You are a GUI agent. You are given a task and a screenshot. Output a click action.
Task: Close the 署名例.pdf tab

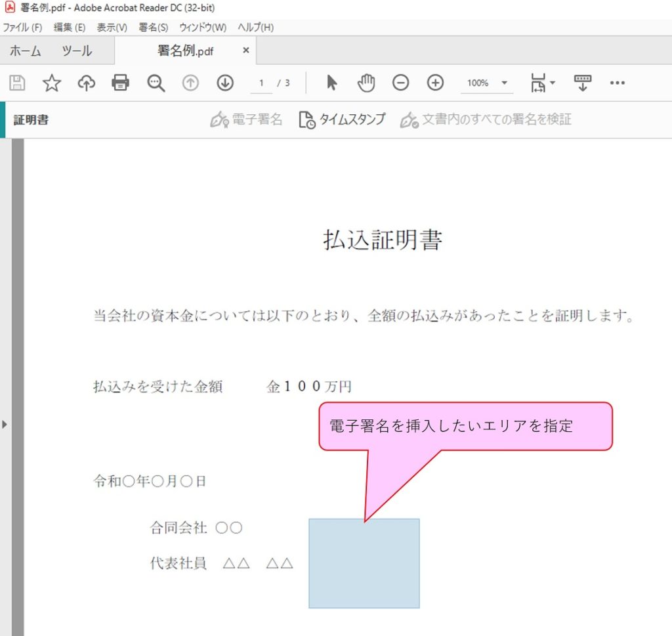tap(246, 50)
